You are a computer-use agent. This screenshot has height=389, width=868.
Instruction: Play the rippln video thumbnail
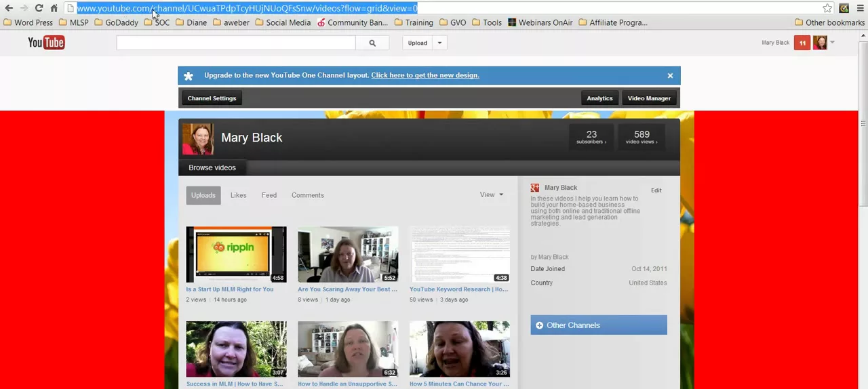click(237, 254)
